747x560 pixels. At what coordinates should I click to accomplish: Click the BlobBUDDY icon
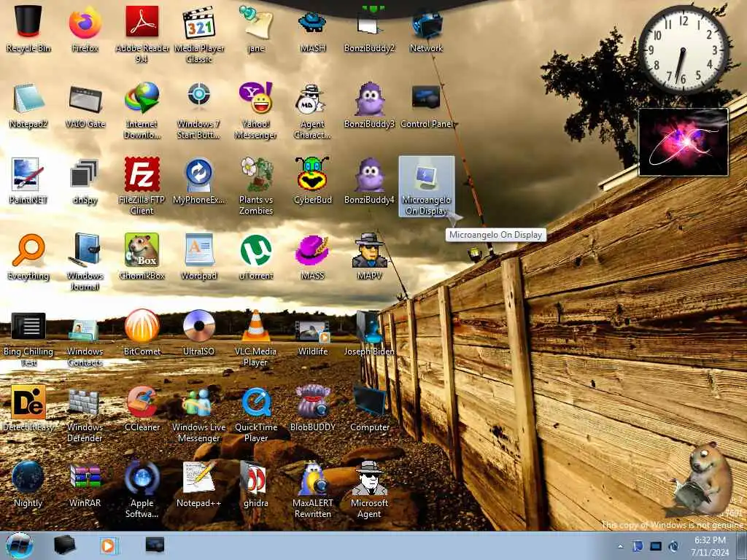click(x=312, y=408)
